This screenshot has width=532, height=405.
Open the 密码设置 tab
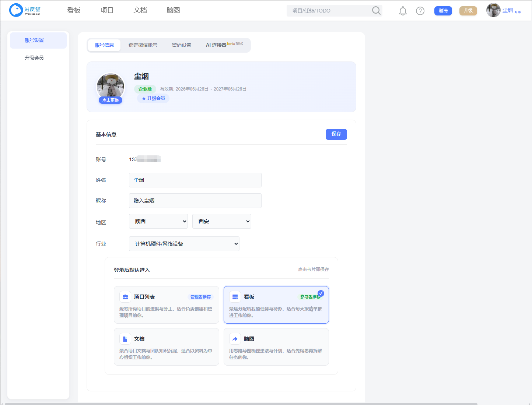pyautogui.click(x=182, y=45)
